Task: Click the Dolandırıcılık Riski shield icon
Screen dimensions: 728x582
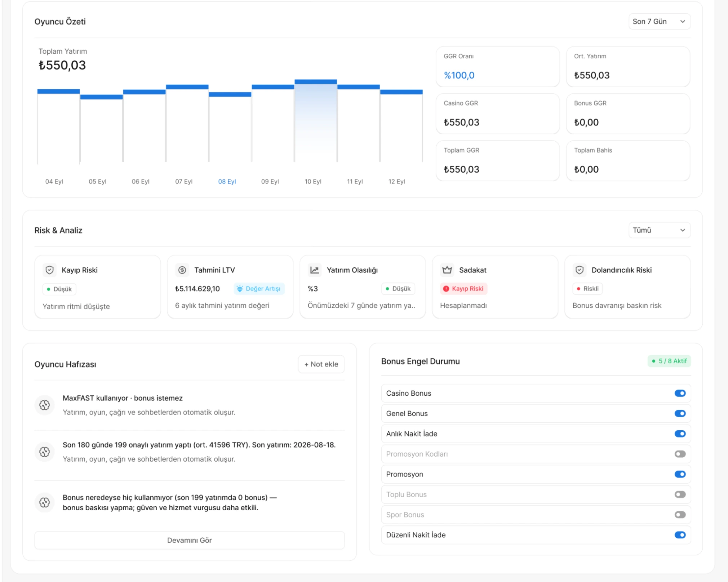Action: click(x=580, y=270)
